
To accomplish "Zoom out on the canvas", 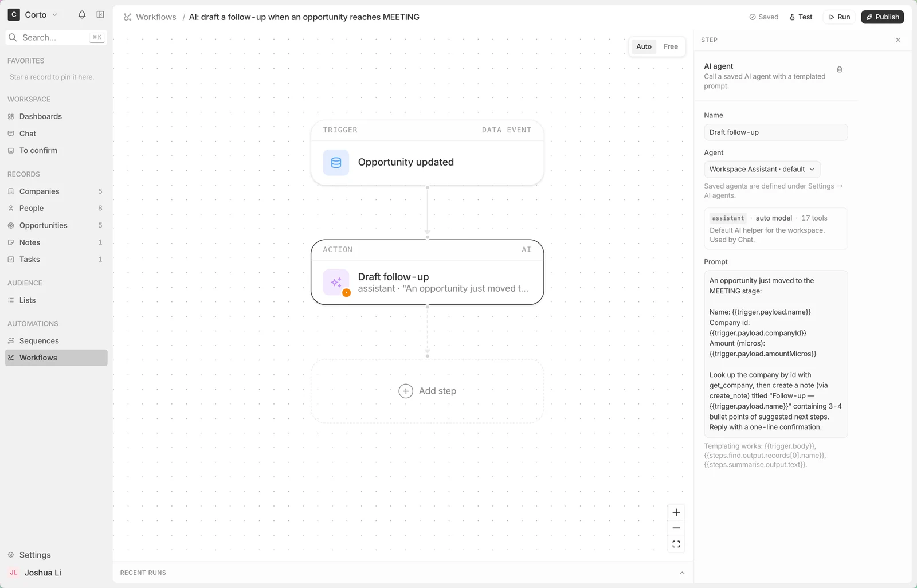I will coord(676,528).
